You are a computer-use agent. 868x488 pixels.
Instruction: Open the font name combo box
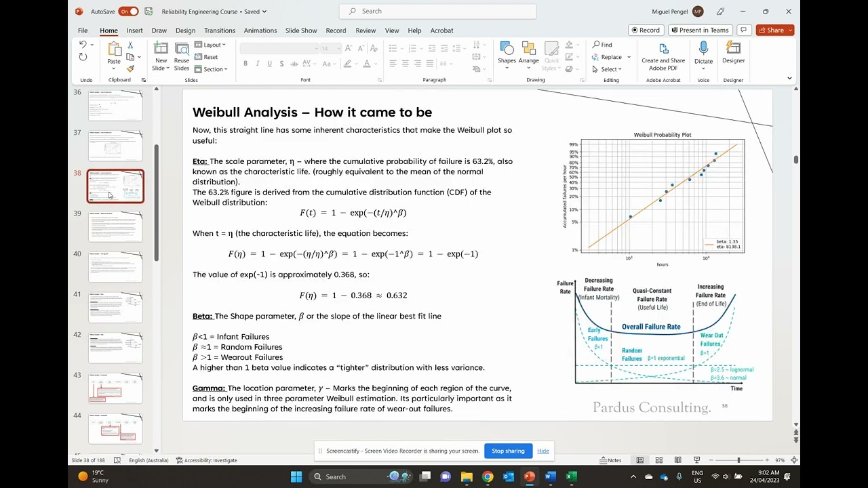click(x=279, y=48)
